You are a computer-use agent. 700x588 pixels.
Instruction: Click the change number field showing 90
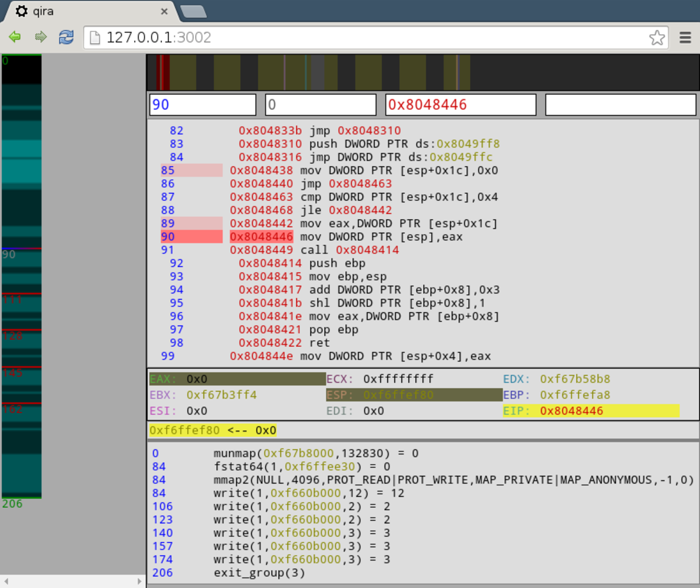coord(202,104)
